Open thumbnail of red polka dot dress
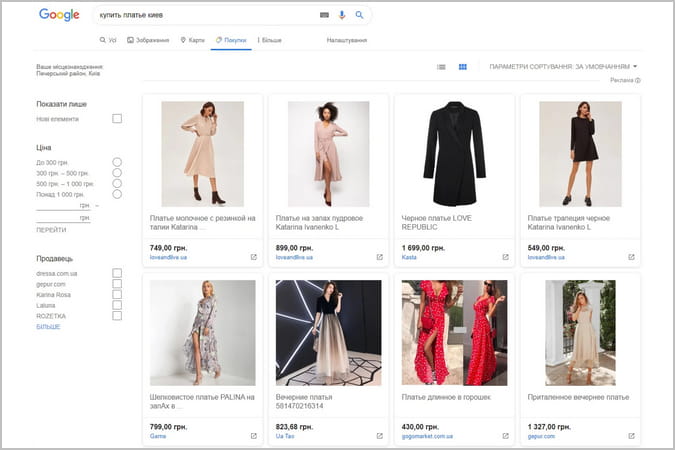 click(454, 332)
